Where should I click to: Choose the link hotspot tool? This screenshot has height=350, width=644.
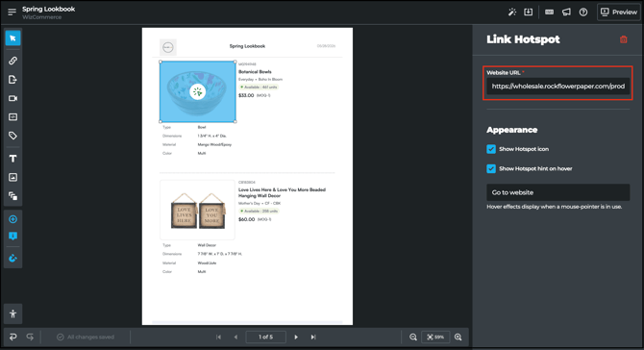tap(12, 61)
